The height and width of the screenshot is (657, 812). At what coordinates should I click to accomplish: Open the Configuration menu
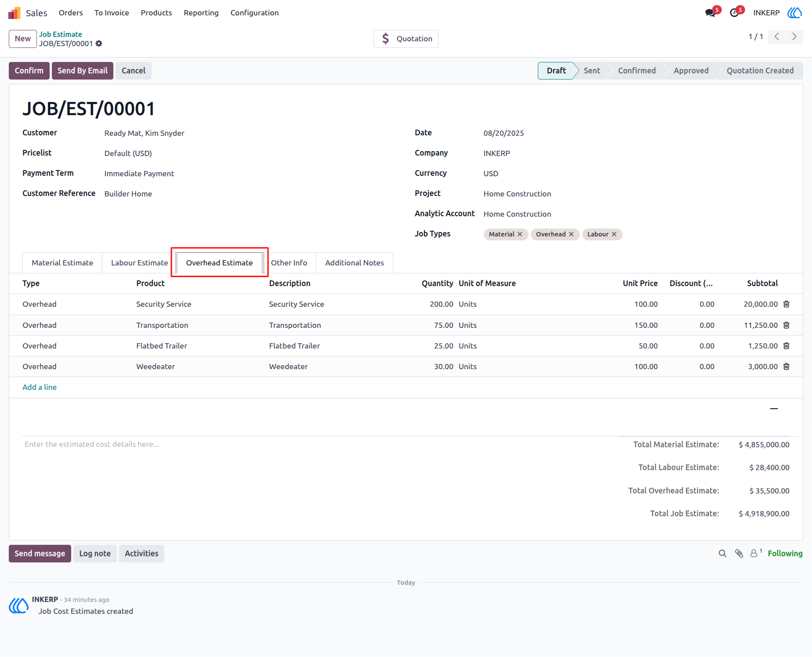point(254,13)
